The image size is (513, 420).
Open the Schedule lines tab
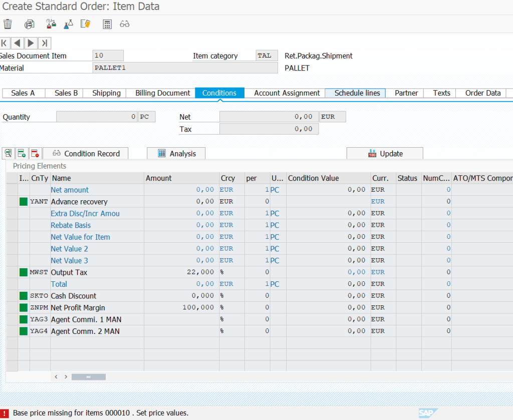(x=357, y=93)
